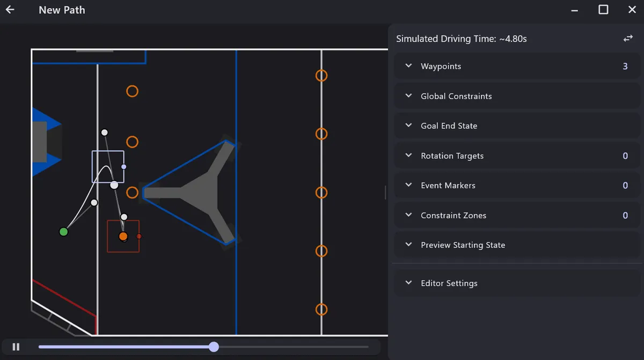Select the orange end waypoint on the field
Viewport: 644px width, 360px height.
tap(123, 236)
